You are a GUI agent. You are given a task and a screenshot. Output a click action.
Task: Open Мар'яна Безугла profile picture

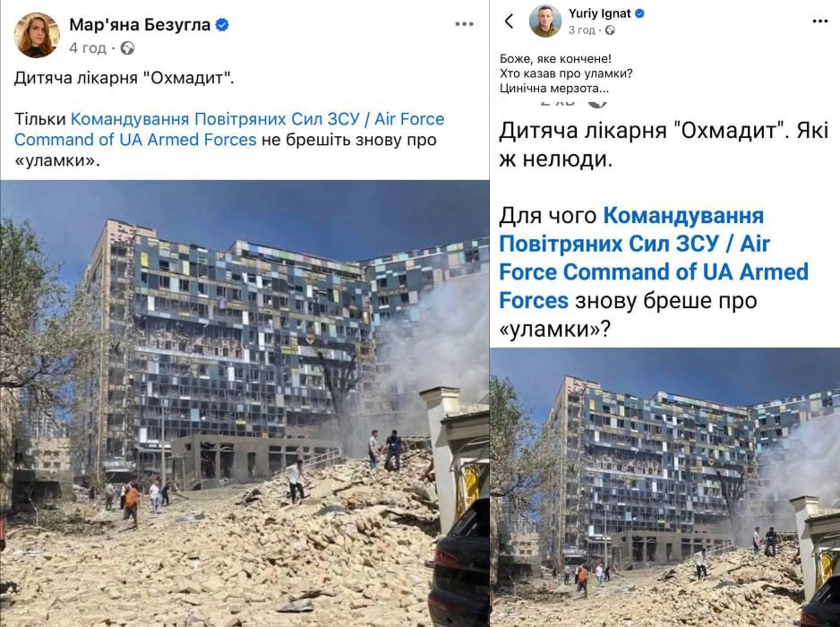coord(37,35)
